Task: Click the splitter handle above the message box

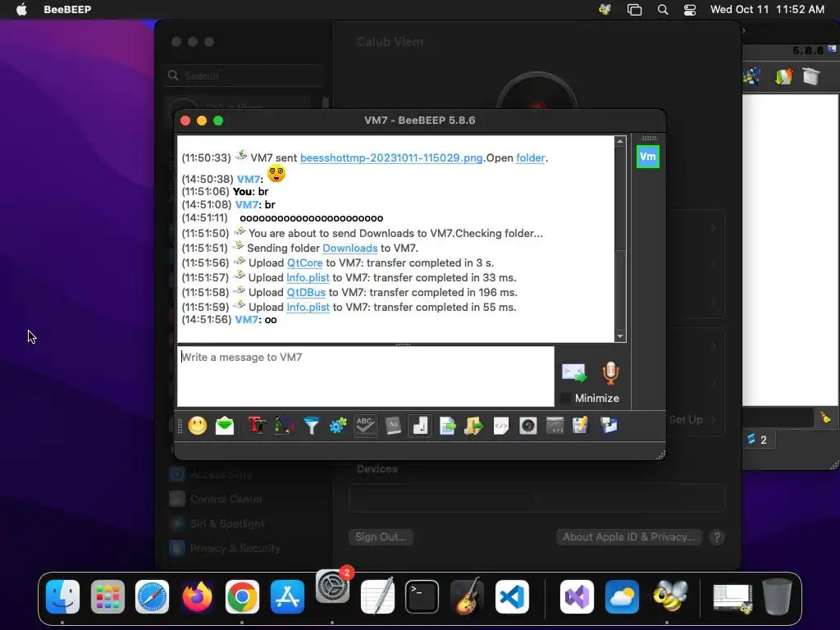Action: click(x=403, y=345)
